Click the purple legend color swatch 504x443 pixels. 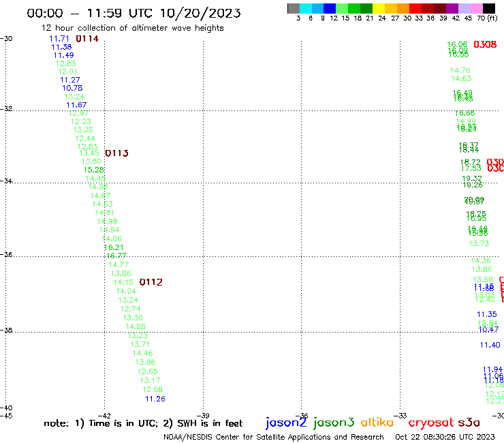tap(452, 8)
